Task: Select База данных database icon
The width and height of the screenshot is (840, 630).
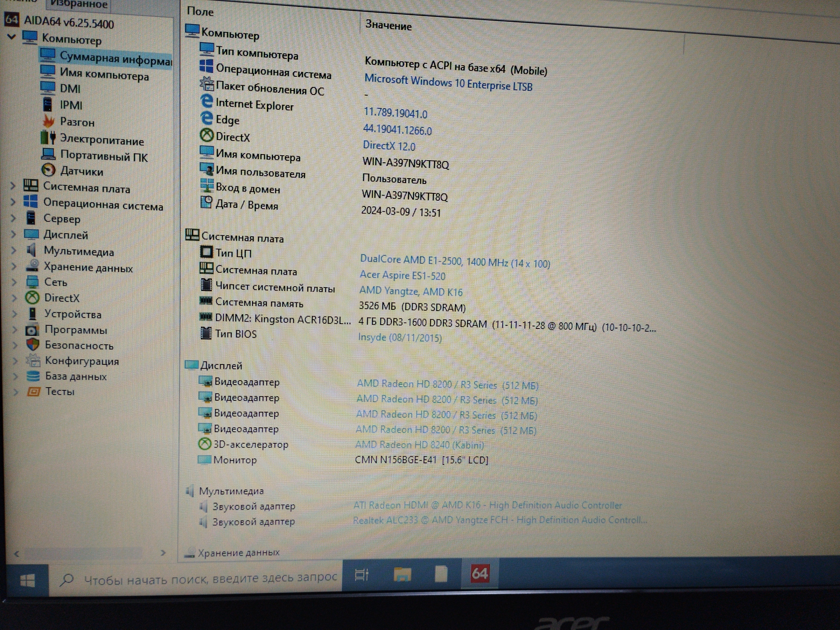Action: click(x=33, y=376)
